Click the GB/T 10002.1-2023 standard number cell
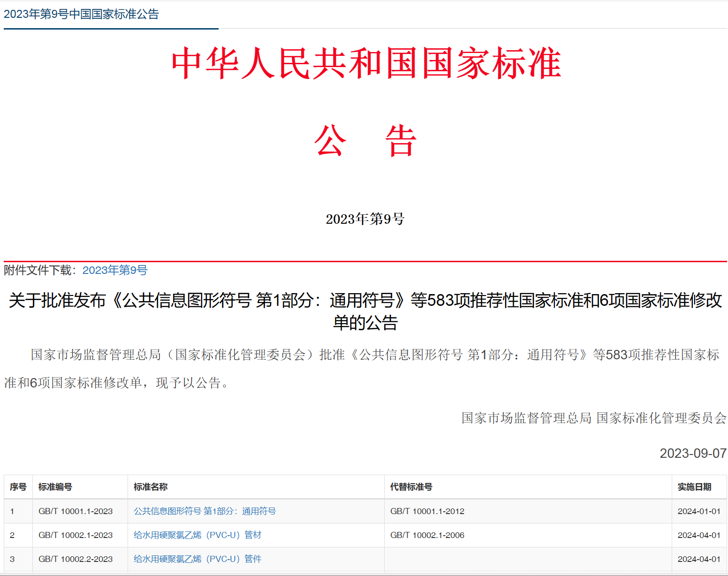The image size is (728, 576). 76,535
